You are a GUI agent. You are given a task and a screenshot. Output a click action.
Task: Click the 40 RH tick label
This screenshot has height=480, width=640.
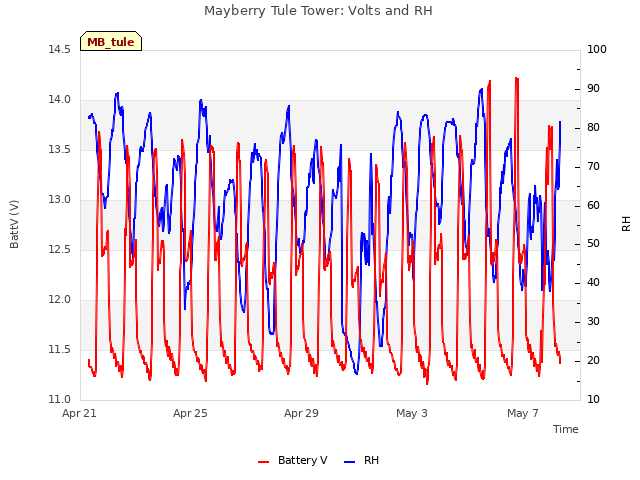click(x=593, y=282)
